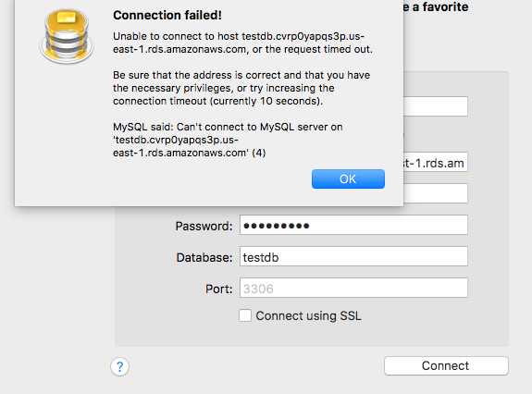
Task: Select the Port field showing 3306
Action: (x=353, y=288)
